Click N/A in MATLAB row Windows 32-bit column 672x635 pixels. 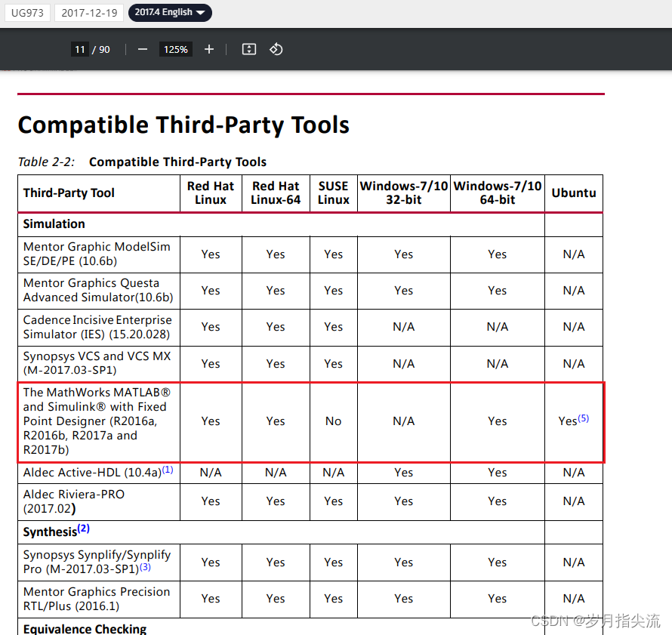tap(404, 421)
